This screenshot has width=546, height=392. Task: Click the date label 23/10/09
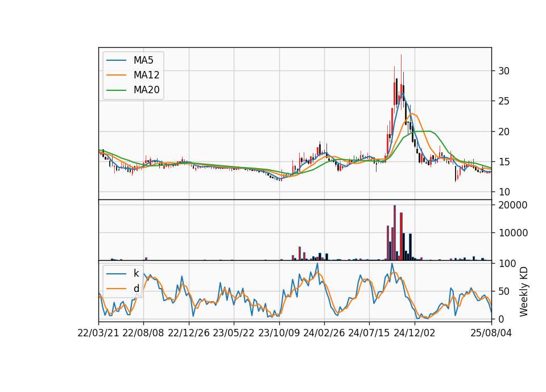point(279,333)
